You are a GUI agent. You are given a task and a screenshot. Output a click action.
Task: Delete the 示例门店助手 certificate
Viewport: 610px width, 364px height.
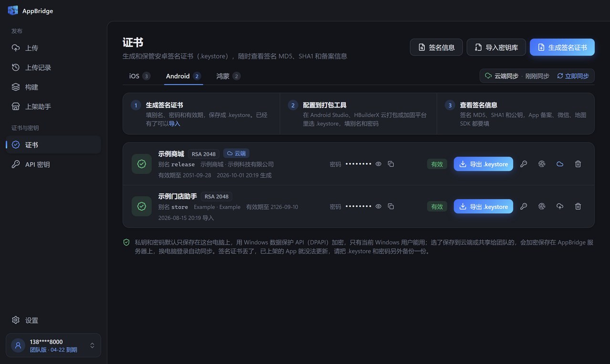coord(578,206)
